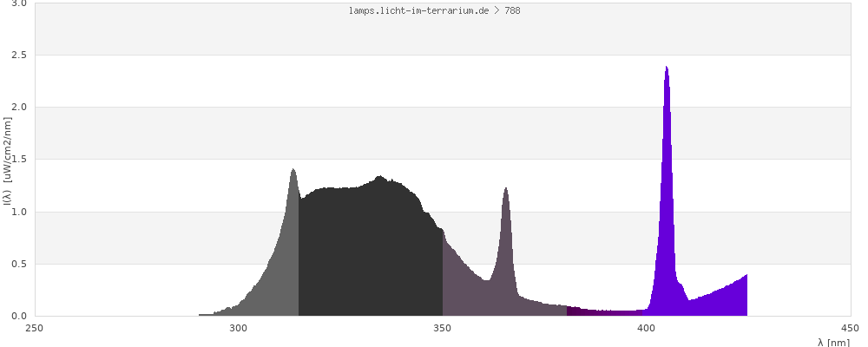Click the 0.5 tick on the y-axis
The image size is (868, 347).
click(18, 264)
